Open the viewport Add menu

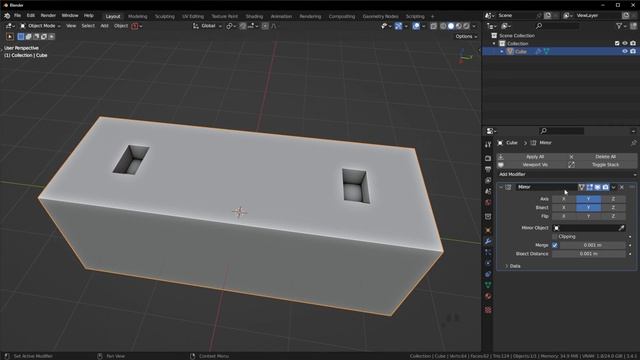104,26
